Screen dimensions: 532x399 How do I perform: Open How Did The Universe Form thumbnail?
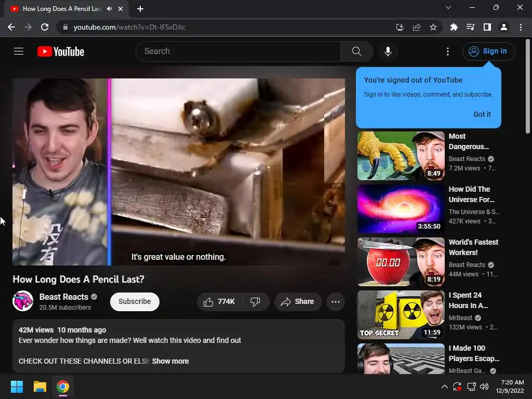click(401, 209)
